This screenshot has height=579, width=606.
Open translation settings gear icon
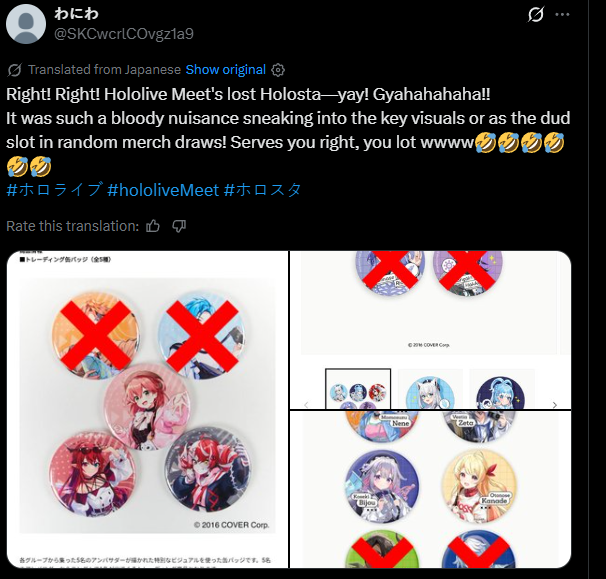click(278, 70)
